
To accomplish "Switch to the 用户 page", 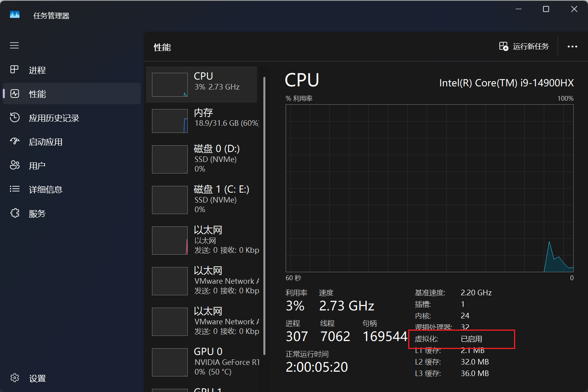I will [72, 165].
